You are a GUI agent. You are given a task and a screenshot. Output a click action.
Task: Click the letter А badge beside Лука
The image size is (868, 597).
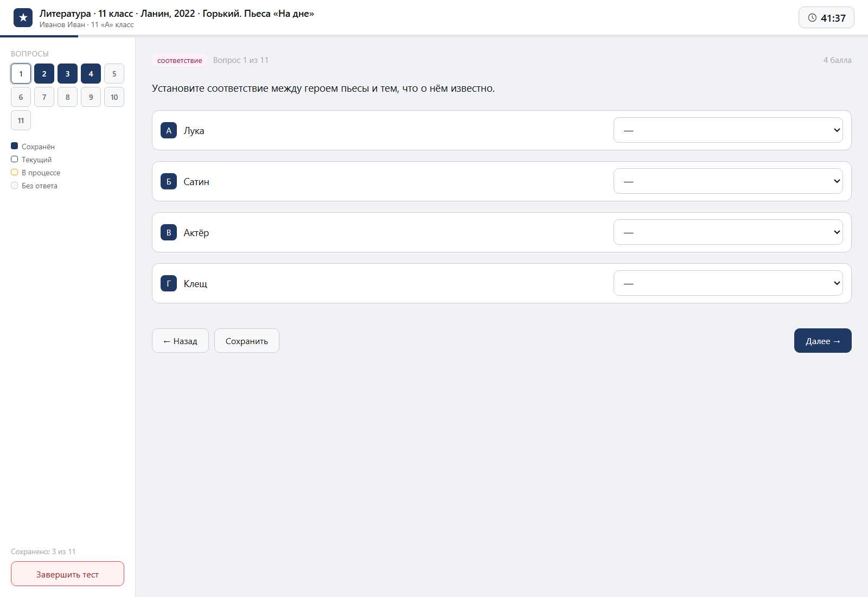pyautogui.click(x=169, y=130)
